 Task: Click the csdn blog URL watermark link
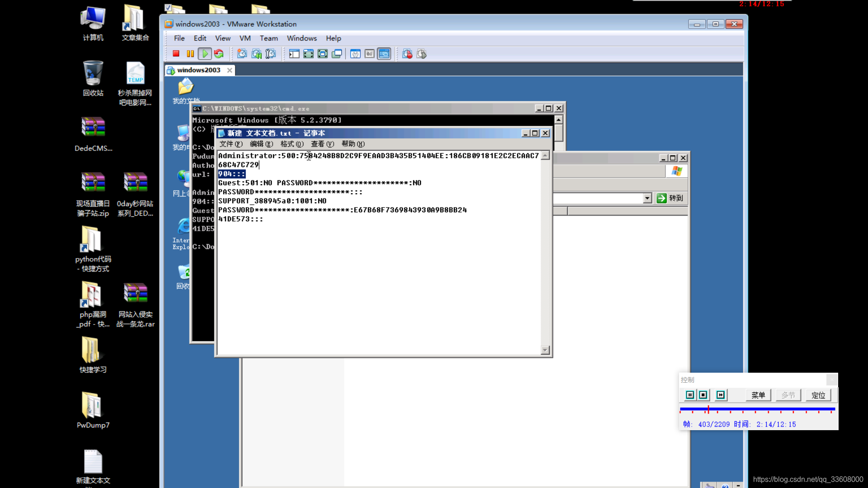pyautogui.click(x=808, y=479)
